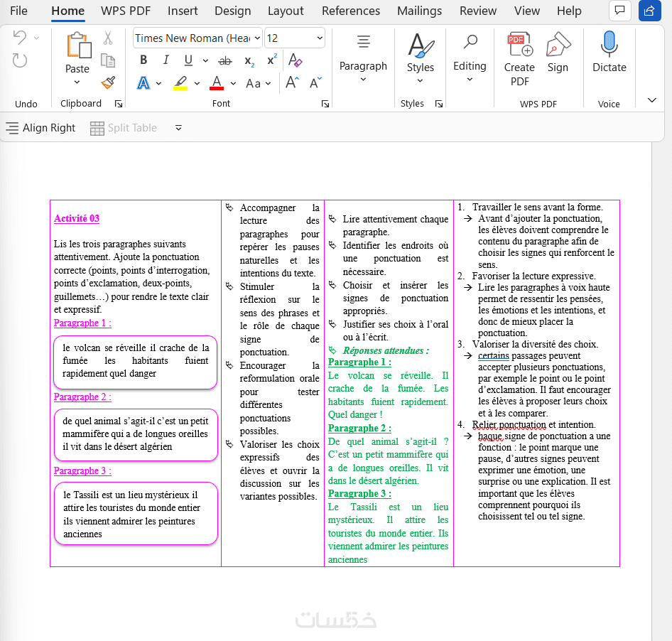Cut selection with the scissors icon
The height and width of the screenshot is (641, 672).
point(107,38)
